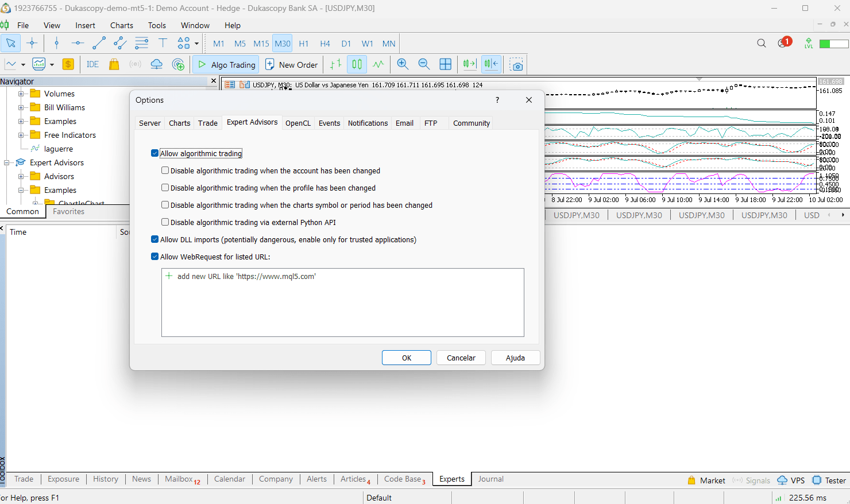Viewport: 850px width, 504px height.
Task: Switch chart to candlesticks view
Action: pyautogui.click(x=357, y=64)
